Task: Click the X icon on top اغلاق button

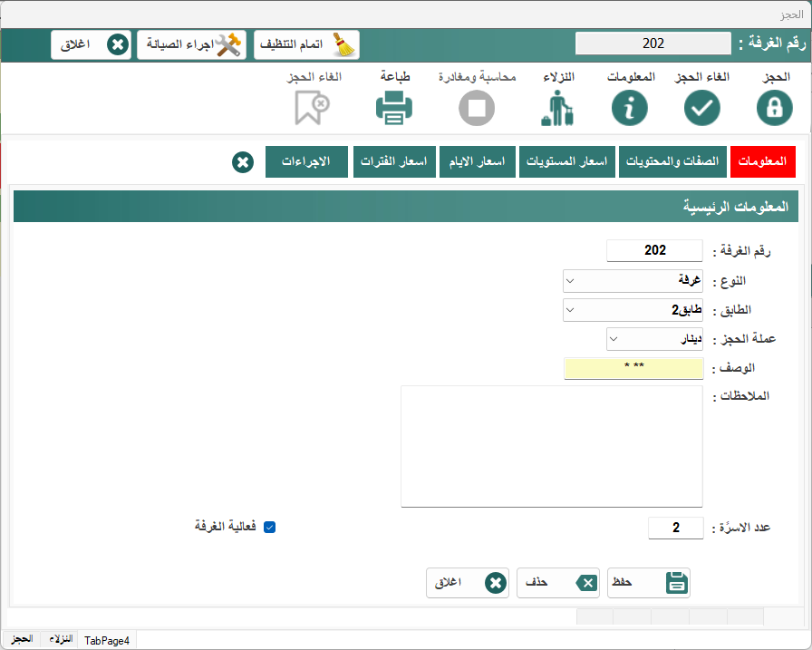Action: 118,44
